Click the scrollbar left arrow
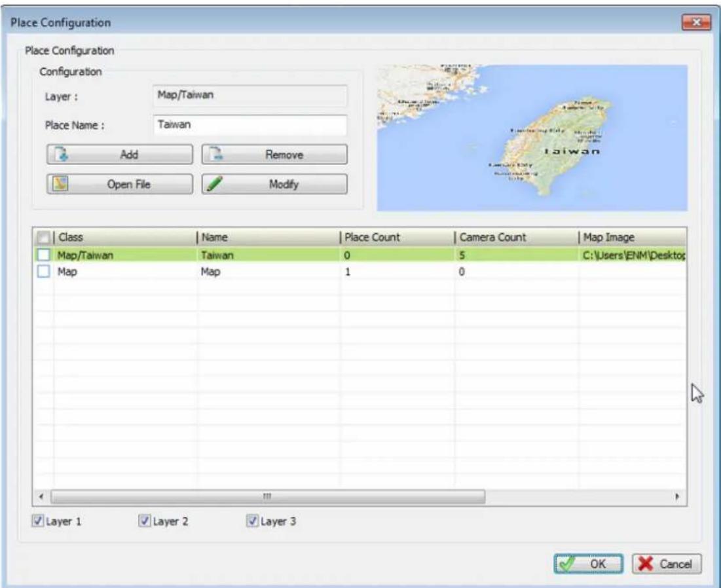This screenshot has height=588, width=721. [x=41, y=496]
